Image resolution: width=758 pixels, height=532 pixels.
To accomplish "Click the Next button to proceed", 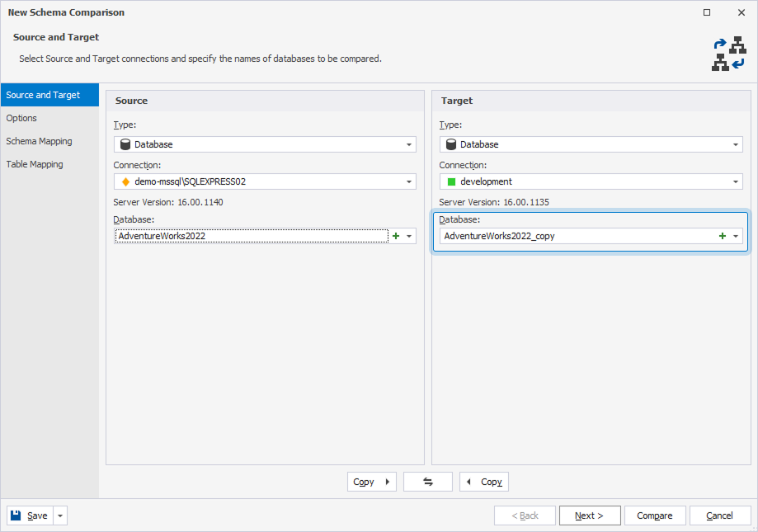I will click(589, 515).
